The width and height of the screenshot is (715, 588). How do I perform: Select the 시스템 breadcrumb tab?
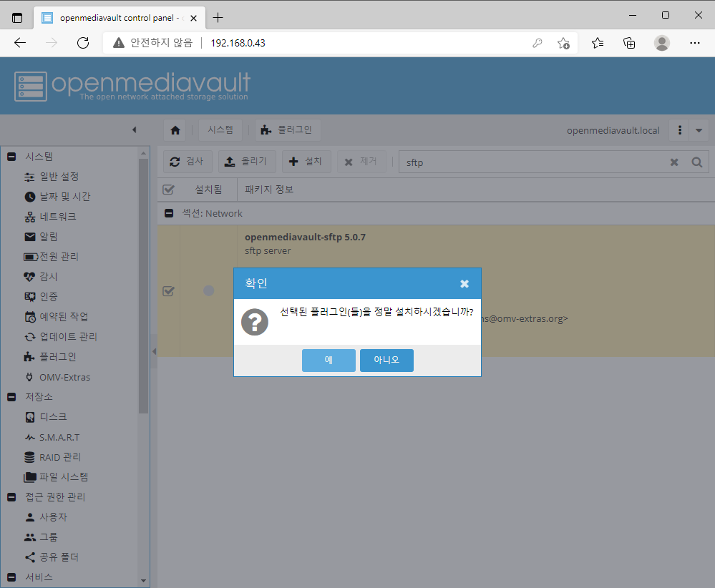click(220, 130)
